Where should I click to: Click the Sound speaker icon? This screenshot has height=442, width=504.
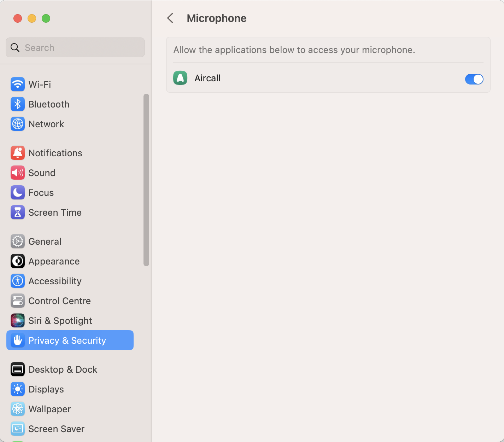tap(18, 173)
